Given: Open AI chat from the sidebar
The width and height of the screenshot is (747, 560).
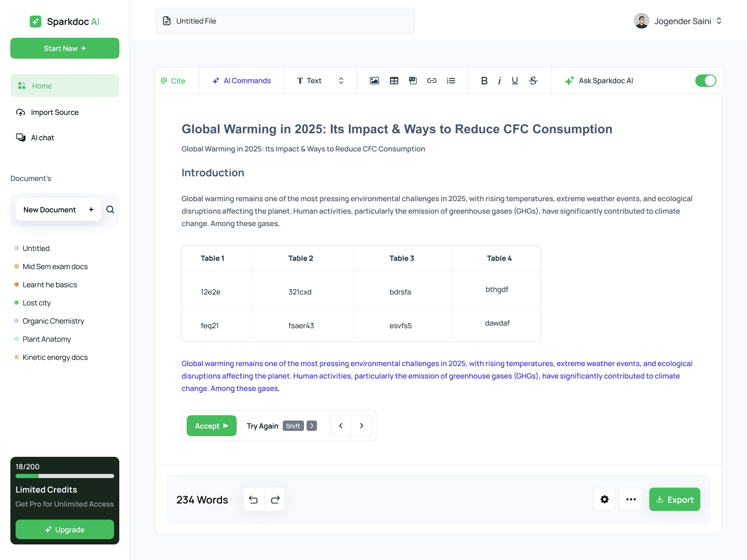Looking at the screenshot, I should click(43, 138).
